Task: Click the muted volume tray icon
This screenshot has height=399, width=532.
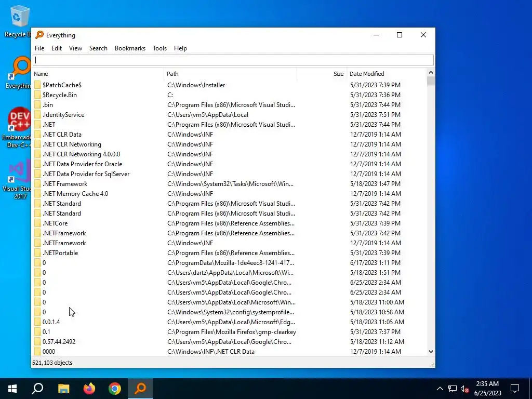Action: click(464, 389)
